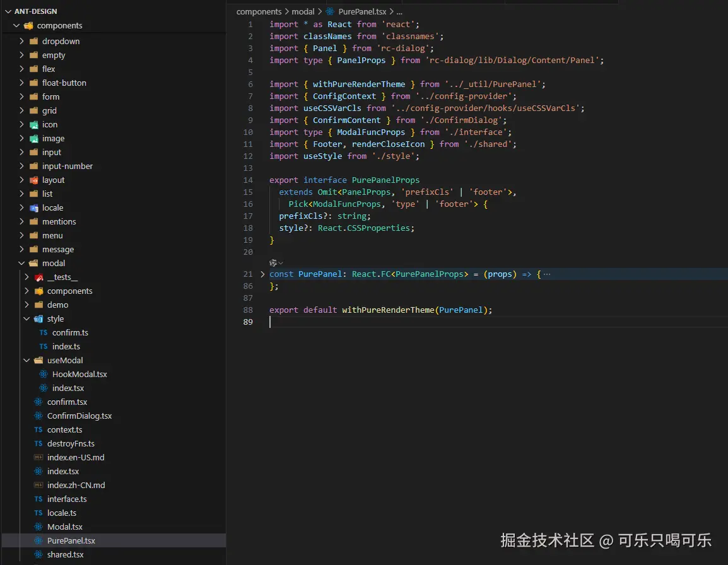Screen dimensions: 728x565
Task: Click line number 14 in the gutter
Action: (x=248, y=180)
